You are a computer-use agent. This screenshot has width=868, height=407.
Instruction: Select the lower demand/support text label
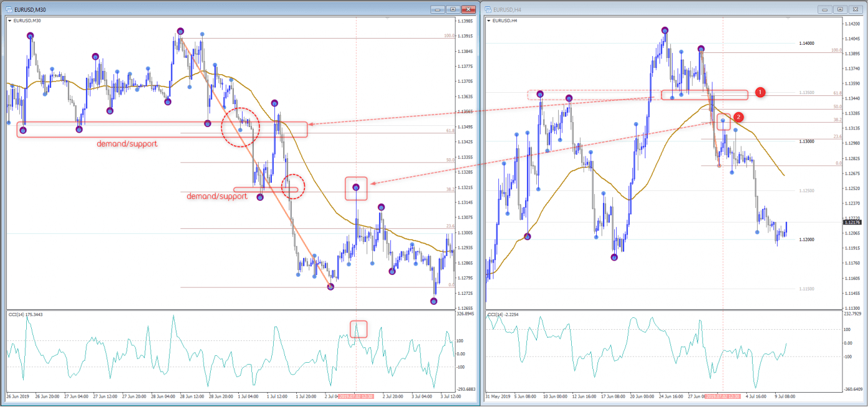[x=216, y=196]
